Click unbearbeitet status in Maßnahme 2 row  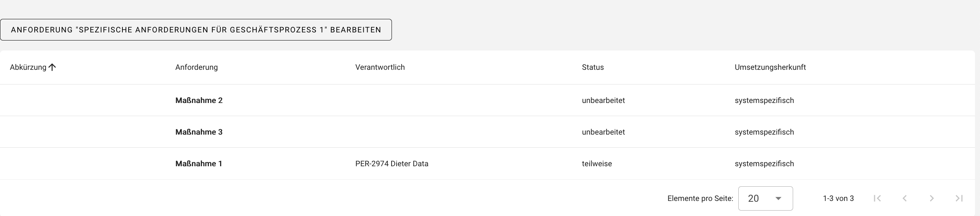pyautogui.click(x=603, y=100)
